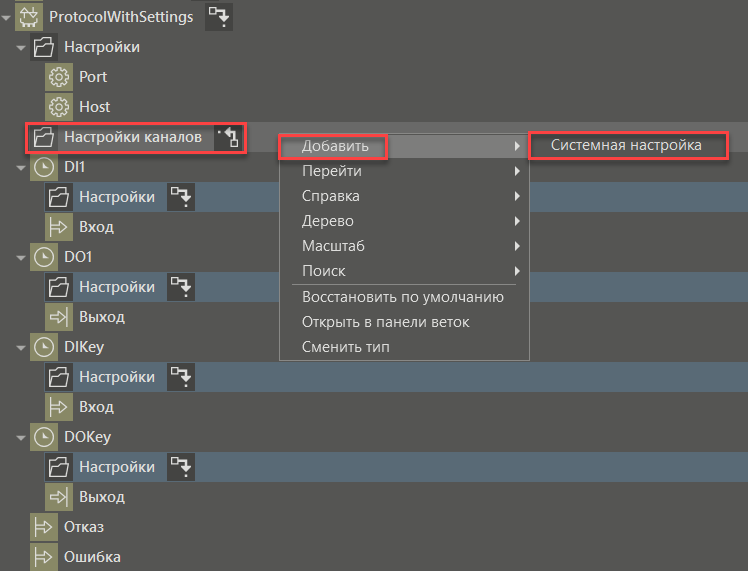The height and width of the screenshot is (571, 748).
Task: Click folder icon of Настройки under DOKey
Action: 59,467
